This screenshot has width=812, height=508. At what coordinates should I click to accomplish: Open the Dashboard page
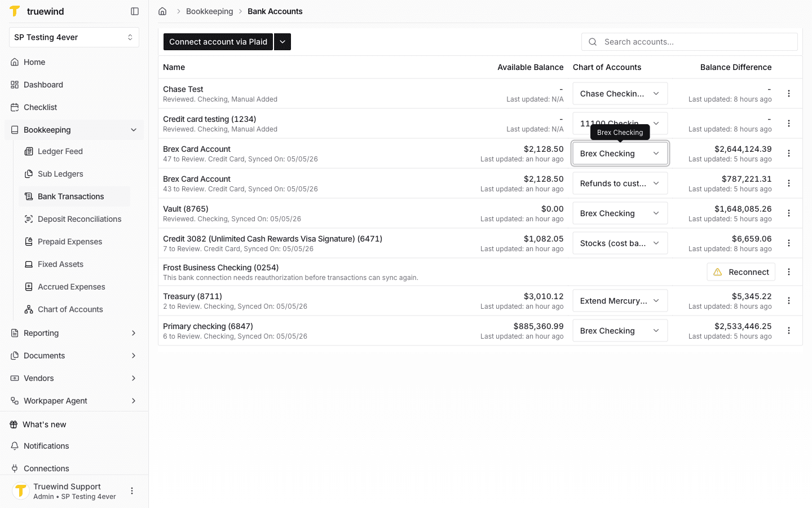74,85
